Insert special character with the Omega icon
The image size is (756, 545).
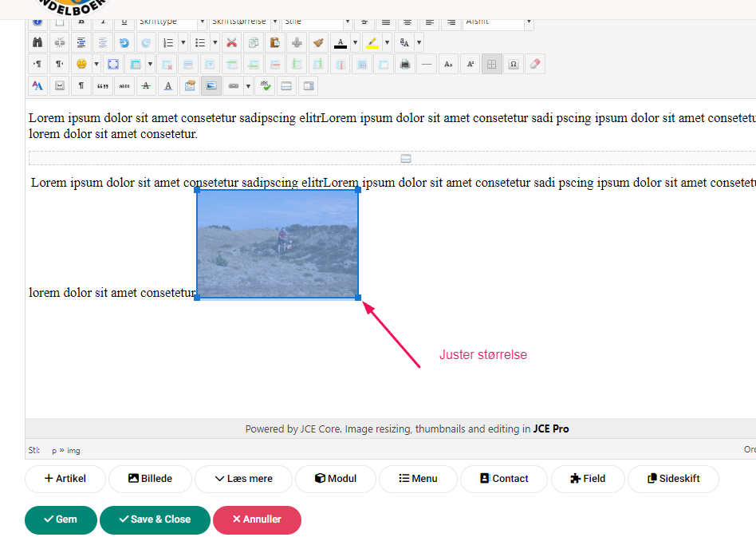(x=514, y=64)
